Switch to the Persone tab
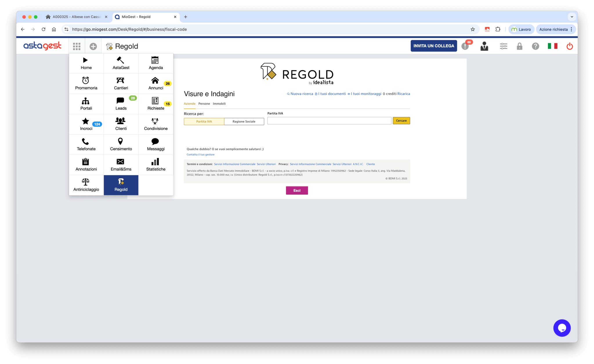 [x=204, y=104]
